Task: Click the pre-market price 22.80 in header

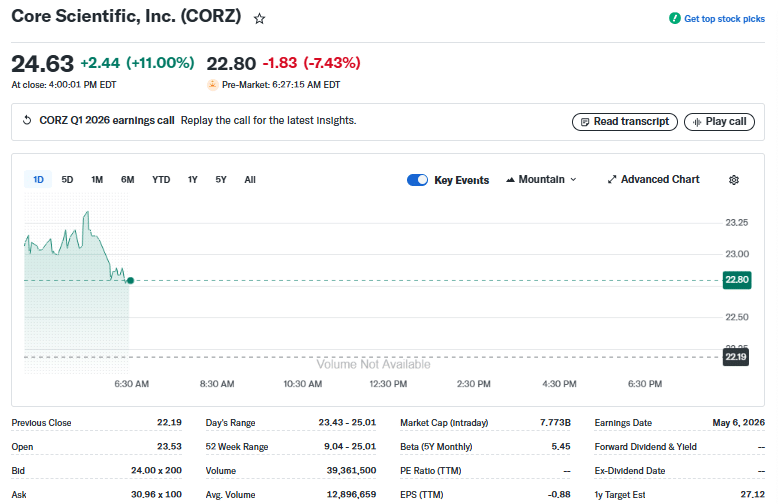Action: pyautogui.click(x=231, y=64)
